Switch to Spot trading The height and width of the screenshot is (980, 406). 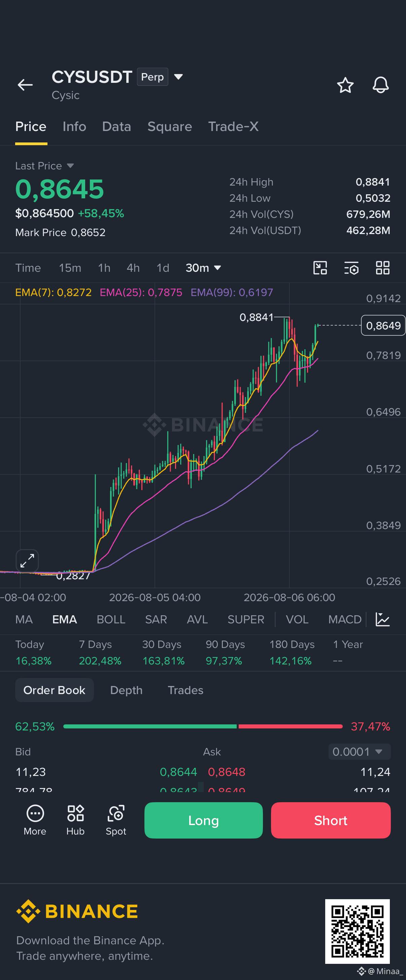tap(116, 821)
